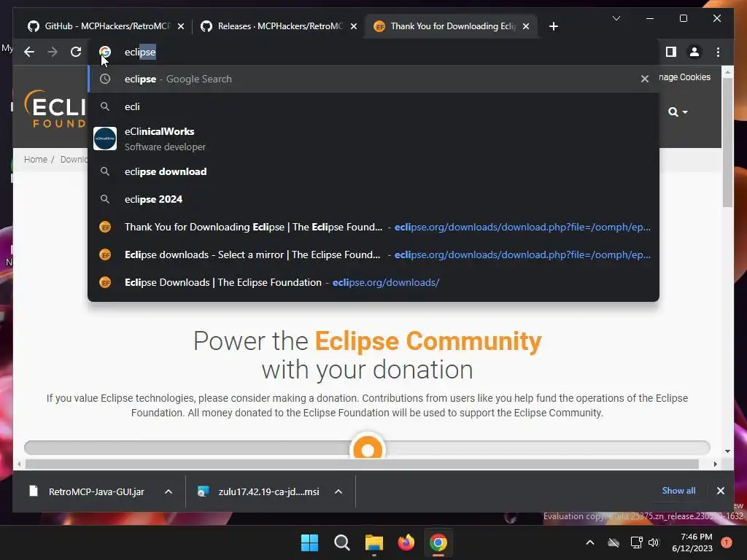This screenshot has height=560, width=747.
Task: Click the clock icon beside eclipse suggestion
Action: point(105,79)
